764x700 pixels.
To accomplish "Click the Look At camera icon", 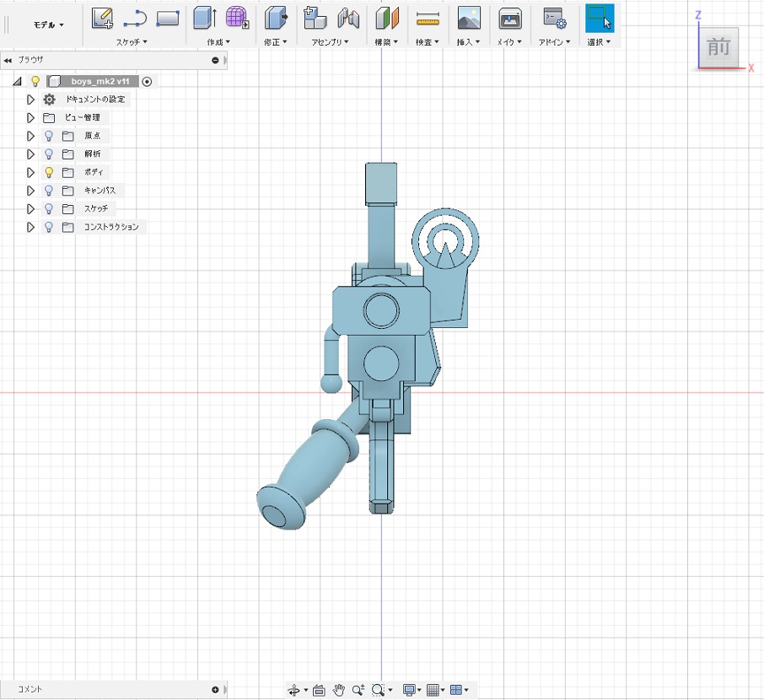I will click(319, 690).
